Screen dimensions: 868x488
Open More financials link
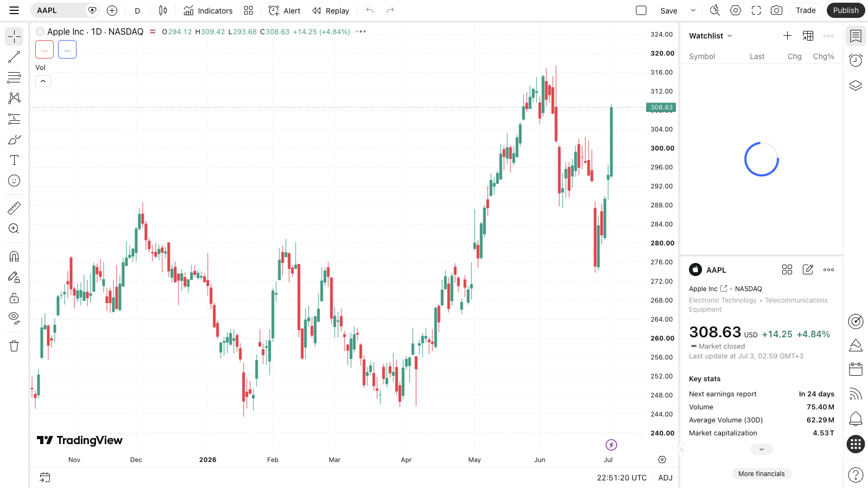pyautogui.click(x=762, y=473)
